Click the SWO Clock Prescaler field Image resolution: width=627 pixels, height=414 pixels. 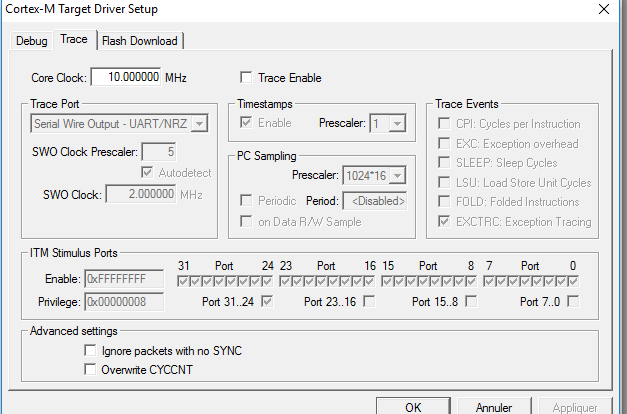159,152
